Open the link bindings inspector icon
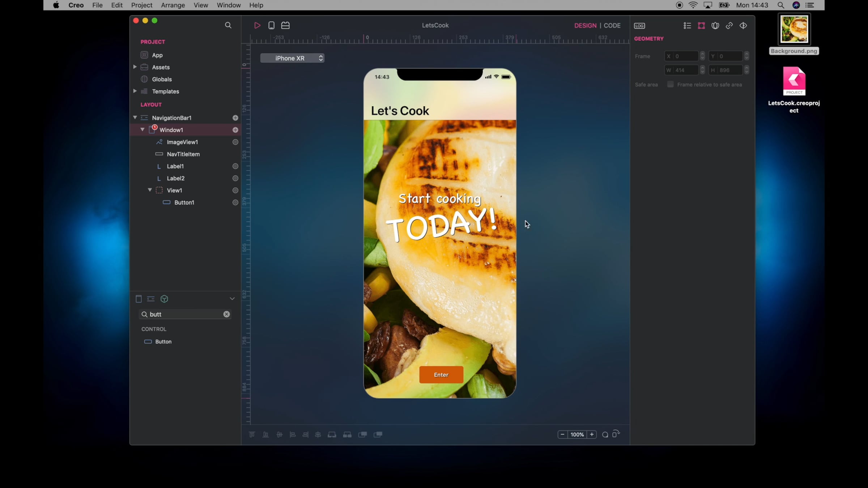The image size is (868, 488). coord(729,26)
